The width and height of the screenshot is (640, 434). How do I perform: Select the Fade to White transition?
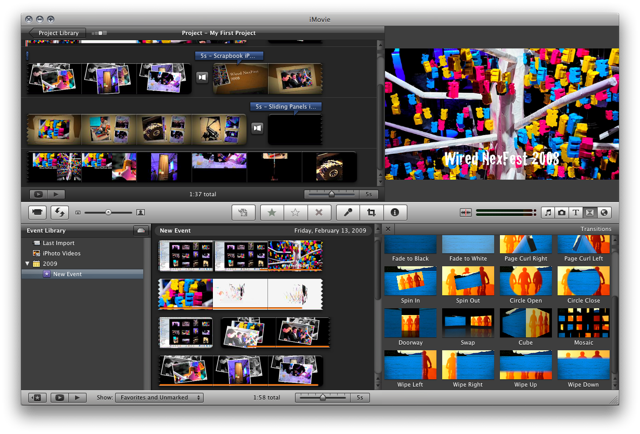[468, 248]
